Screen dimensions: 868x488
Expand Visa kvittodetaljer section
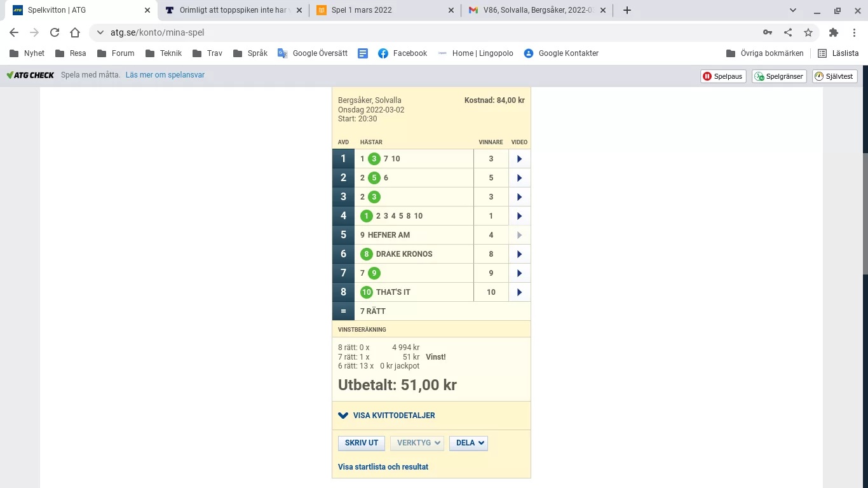pos(387,416)
